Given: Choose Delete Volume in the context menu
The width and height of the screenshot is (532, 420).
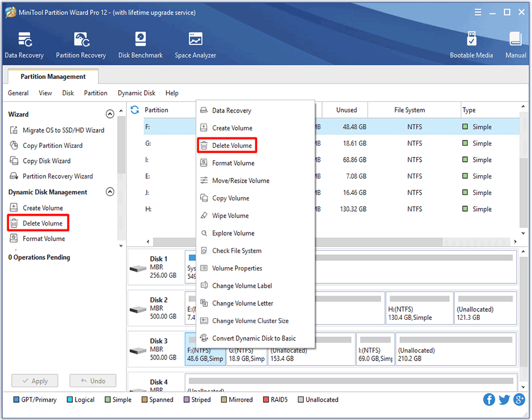Looking at the screenshot, I should [x=232, y=146].
